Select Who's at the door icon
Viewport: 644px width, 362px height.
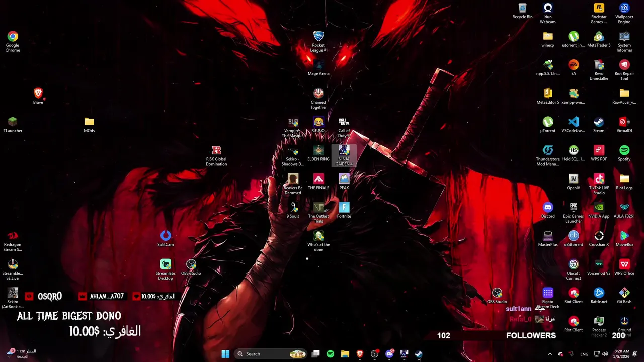tap(318, 241)
